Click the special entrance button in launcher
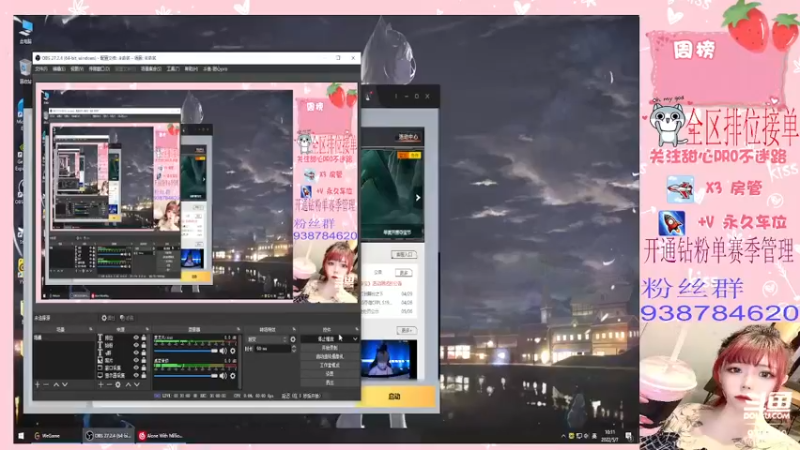Image resolution: width=800 pixels, height=450 pixels. 404,254
